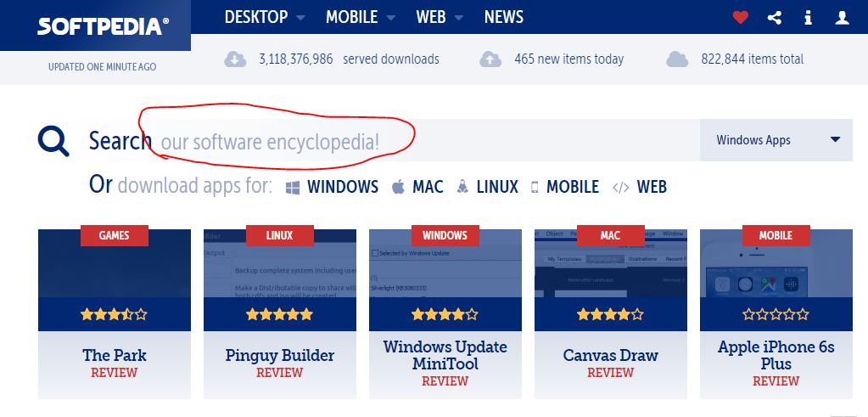
Task: Click REVIEW label under Canvas Draw
Action: [611, 373]
